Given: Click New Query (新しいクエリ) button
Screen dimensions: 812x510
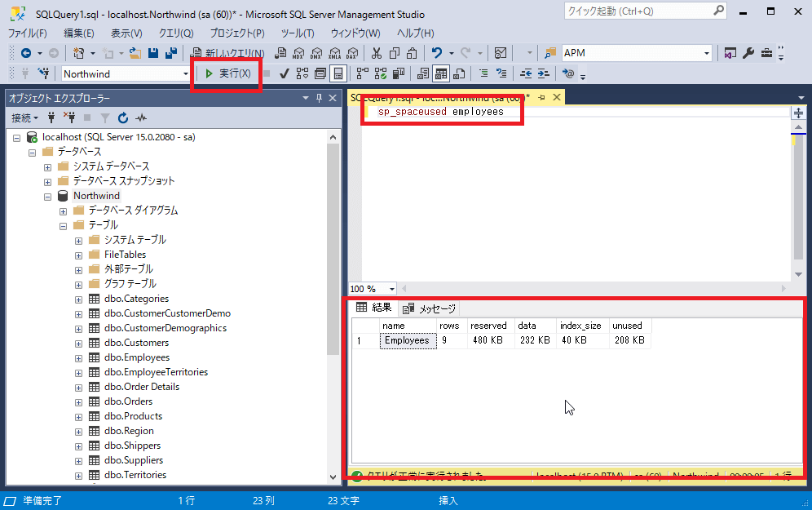Looking at the screenshot, I should [x=227, y=53].
